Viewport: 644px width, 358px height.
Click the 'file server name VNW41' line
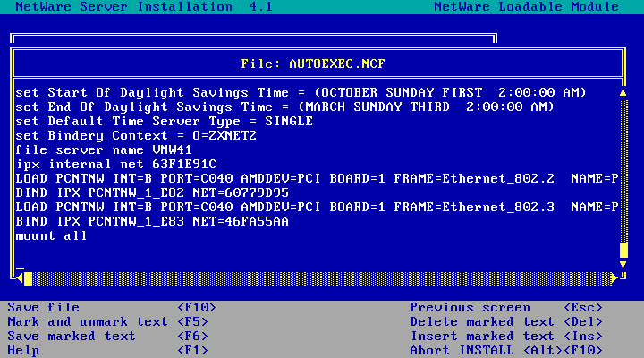104,150
